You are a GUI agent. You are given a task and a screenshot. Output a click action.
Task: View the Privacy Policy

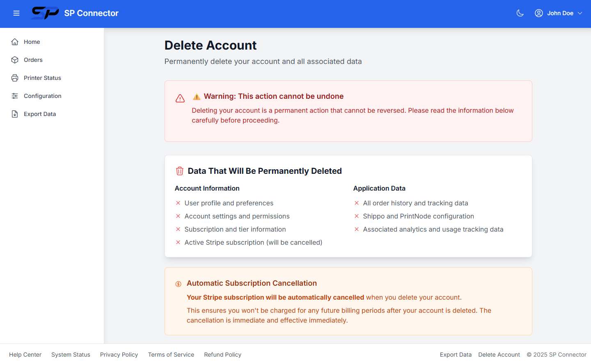tap(119, 354)
